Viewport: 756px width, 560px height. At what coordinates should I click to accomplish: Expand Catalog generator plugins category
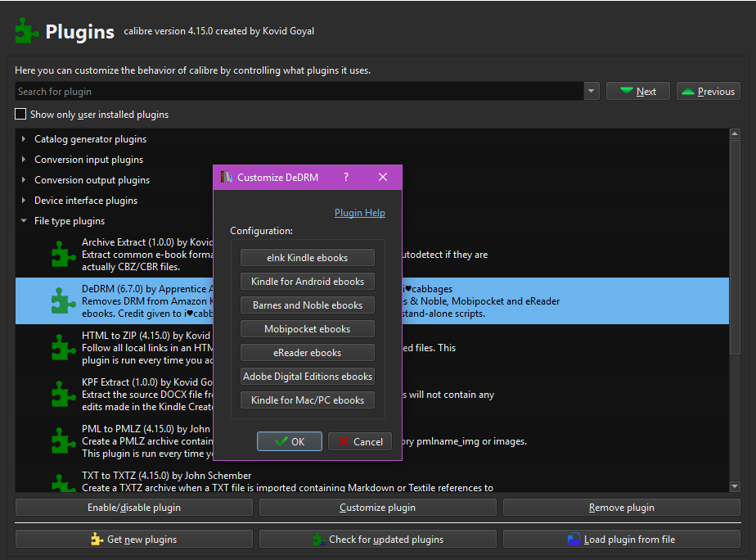(x=23, y=139)
